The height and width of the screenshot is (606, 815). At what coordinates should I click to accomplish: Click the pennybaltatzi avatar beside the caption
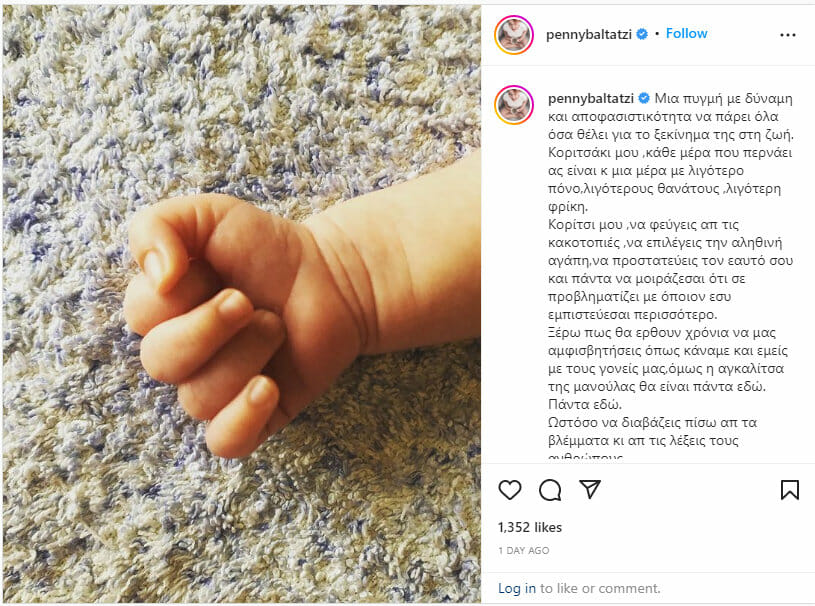click(x=514, y=106)
